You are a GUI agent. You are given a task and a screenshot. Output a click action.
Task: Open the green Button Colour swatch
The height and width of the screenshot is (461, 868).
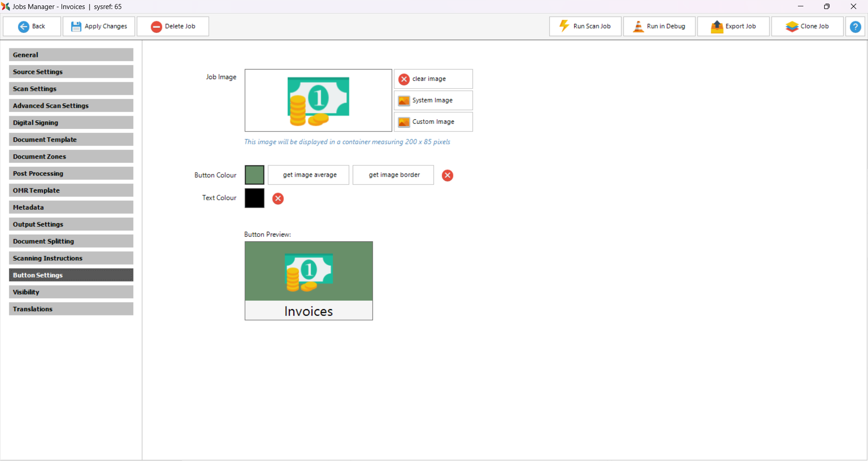[x=255, y=175]
